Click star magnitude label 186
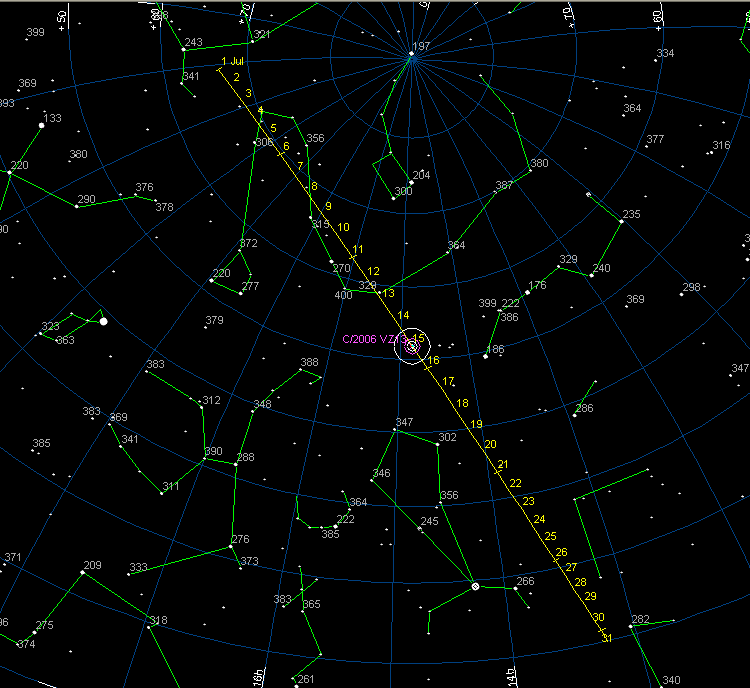Screen dimensions: 750x688 tap(495, 349)
